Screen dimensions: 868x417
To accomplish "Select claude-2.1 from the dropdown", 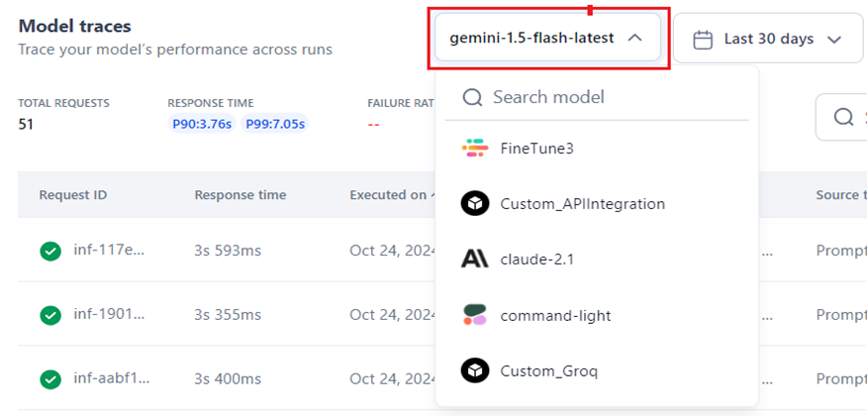I will click(597, 260).
